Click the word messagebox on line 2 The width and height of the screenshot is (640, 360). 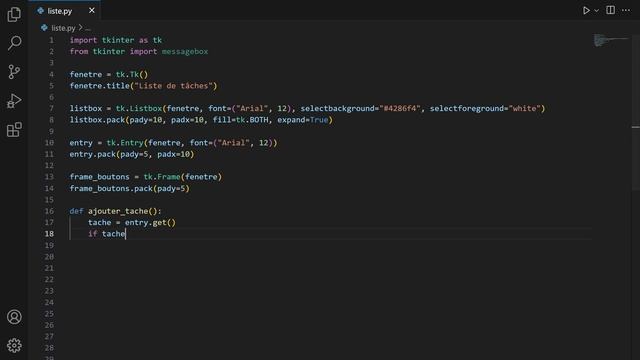(x=185, y=52)
